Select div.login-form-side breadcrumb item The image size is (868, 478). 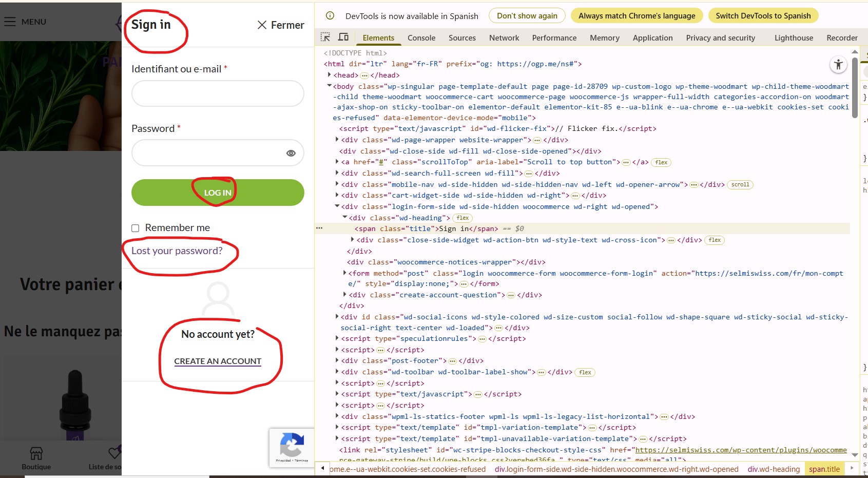pyautogui.click(x=616, y=469)
